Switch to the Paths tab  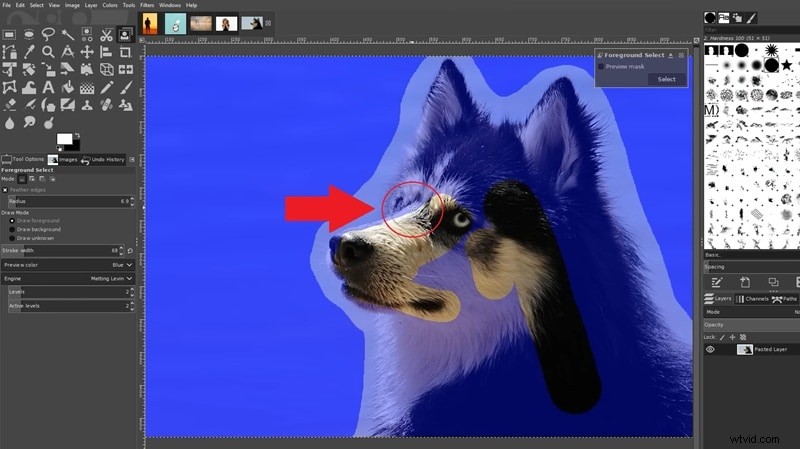point(784,299)
